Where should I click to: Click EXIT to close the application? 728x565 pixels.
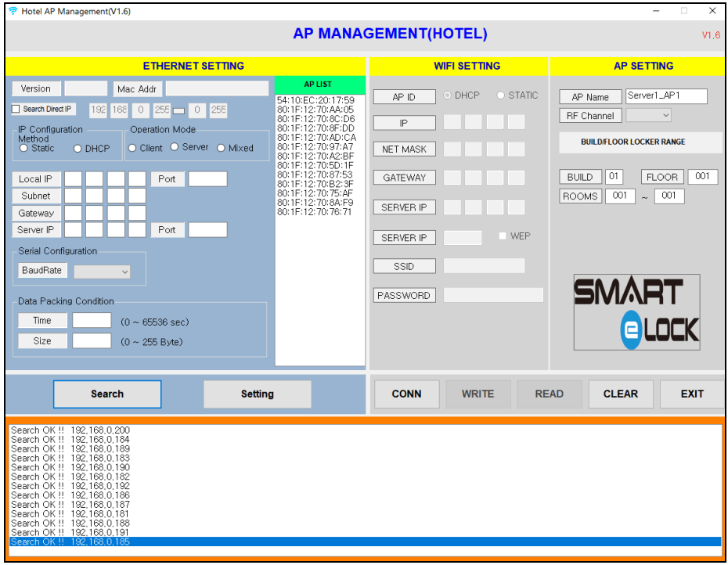pyautogui.click(x=691, y=394)
